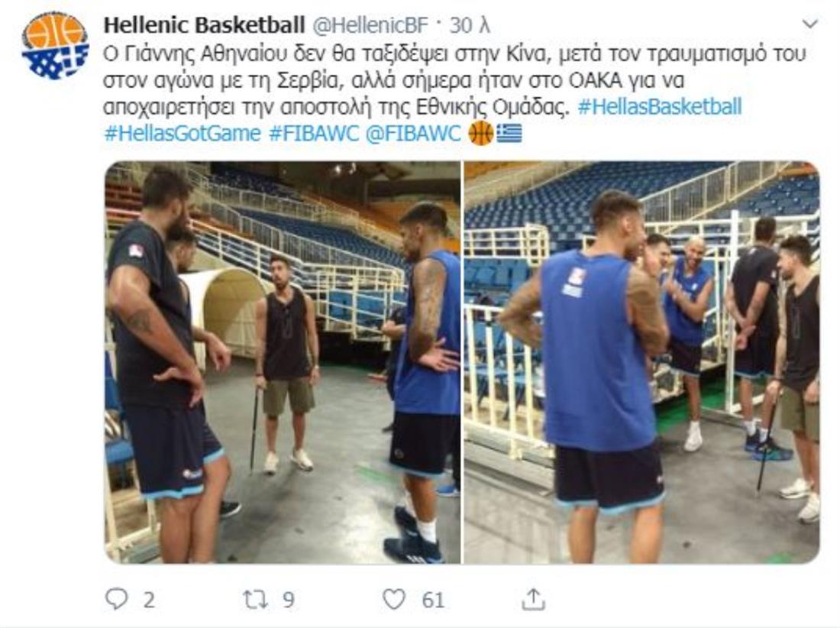
Task: View the right arena photo
Action: [x=641, y=362]
